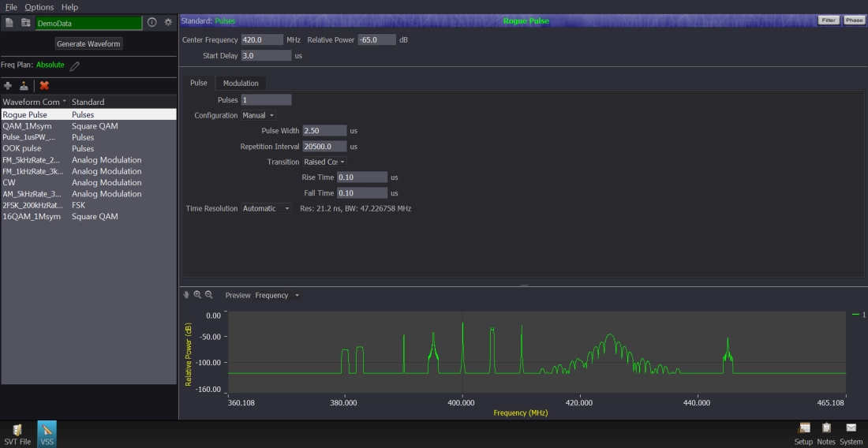Image resolution: width=868 pixels, height=448 pixels.
Task: Switch to the Modulation tab
Action: [241, 83]
